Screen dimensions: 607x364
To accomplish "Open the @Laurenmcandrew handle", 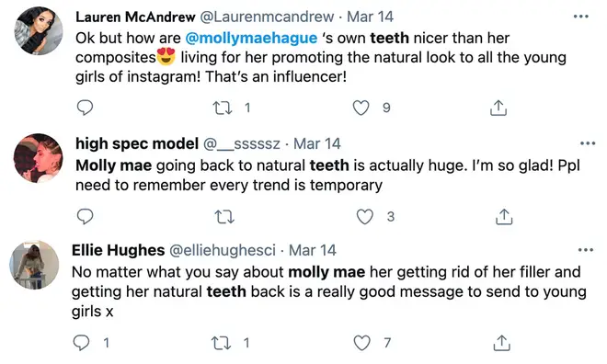I will point(267,17).
